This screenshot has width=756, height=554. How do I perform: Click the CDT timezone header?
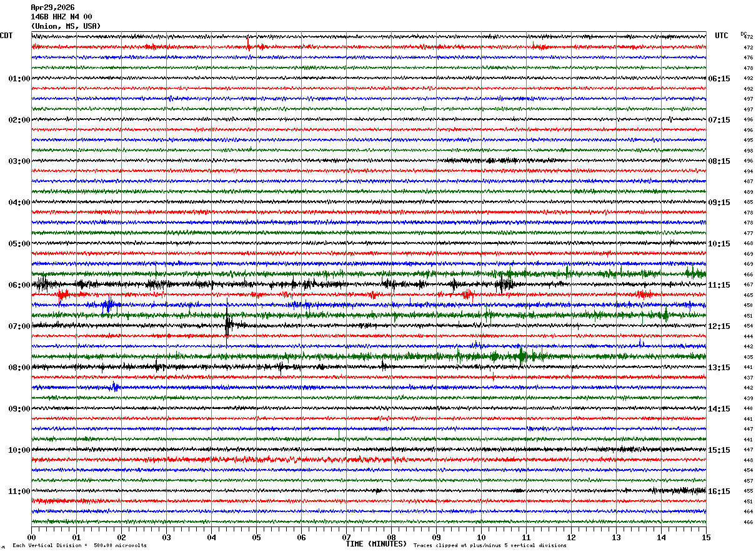pos(6,36)
